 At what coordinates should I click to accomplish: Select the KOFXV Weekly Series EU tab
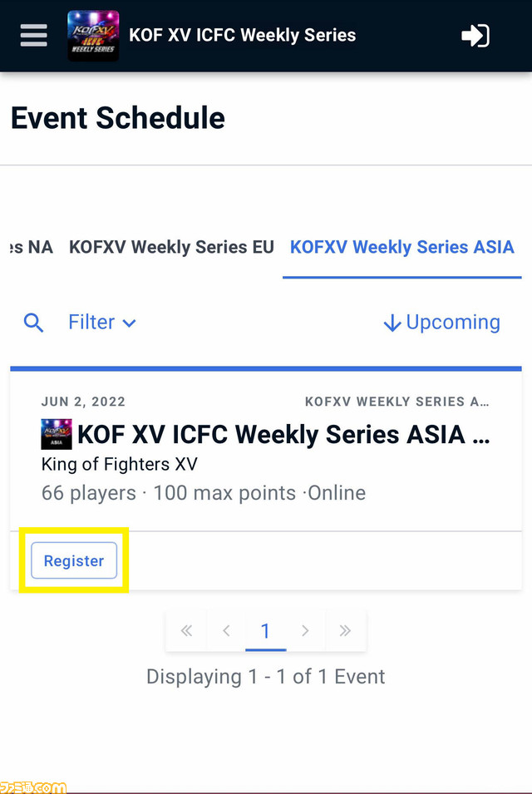point(171,246)
